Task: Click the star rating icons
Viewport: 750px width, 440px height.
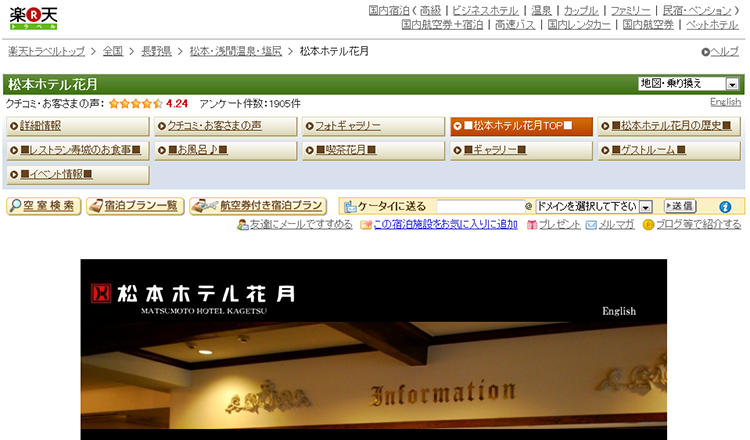Action: coord(136,103)
